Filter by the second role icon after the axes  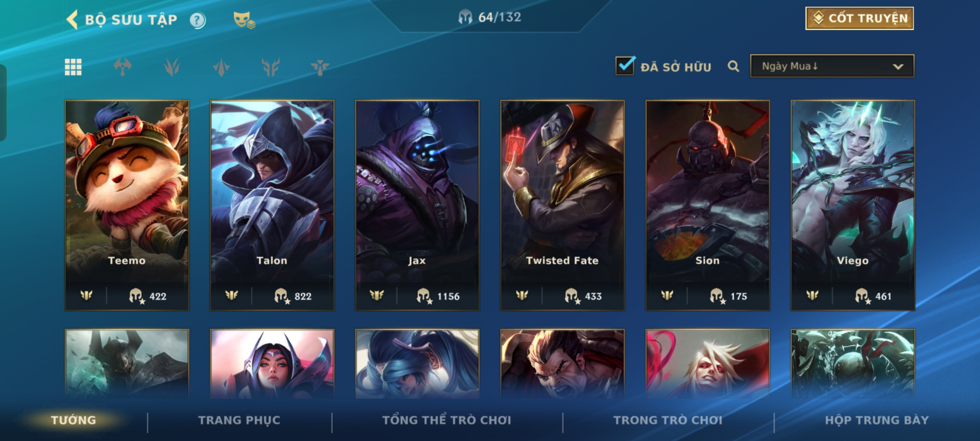172,67
